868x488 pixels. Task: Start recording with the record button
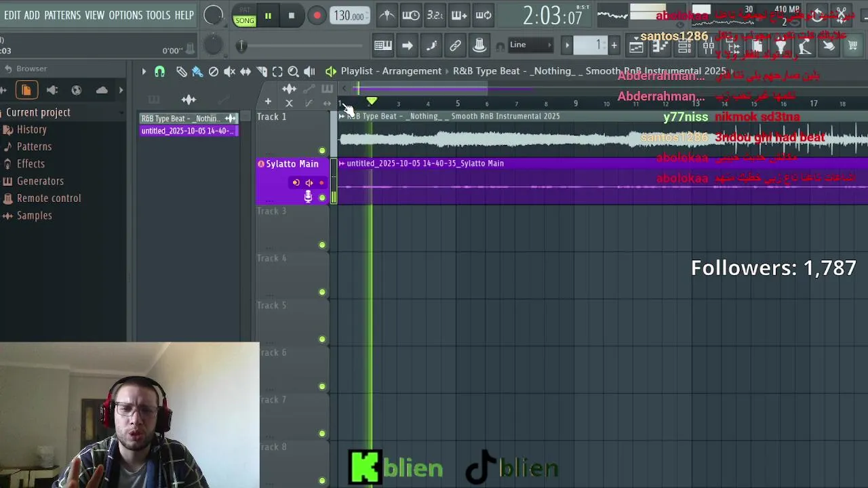[317, 16]
